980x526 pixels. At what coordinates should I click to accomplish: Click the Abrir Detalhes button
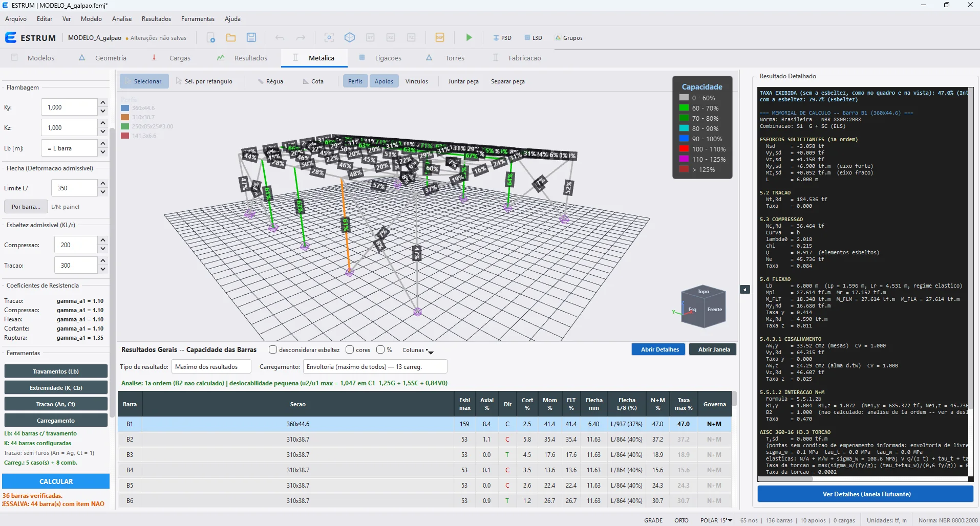tap(658, 349)
